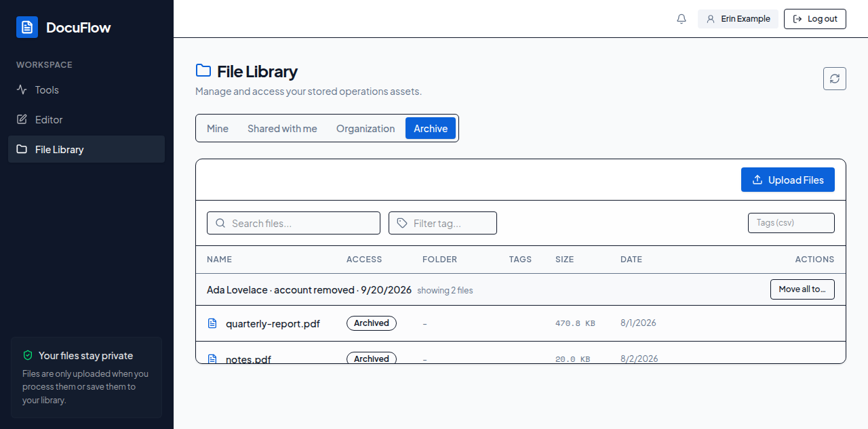Switch to the Mine tab
This screenshot has width=868, height=429.
(x=218, y=128)
